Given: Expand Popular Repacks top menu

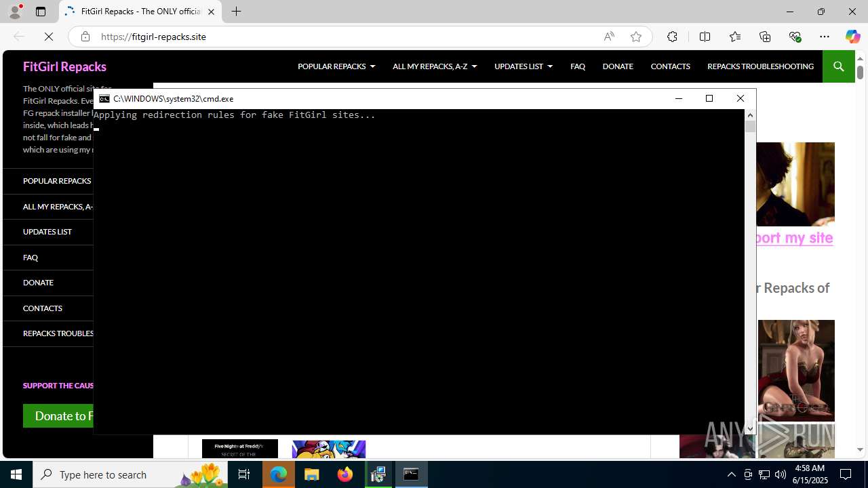Looking at the screenshot, I should coord(336,66).
